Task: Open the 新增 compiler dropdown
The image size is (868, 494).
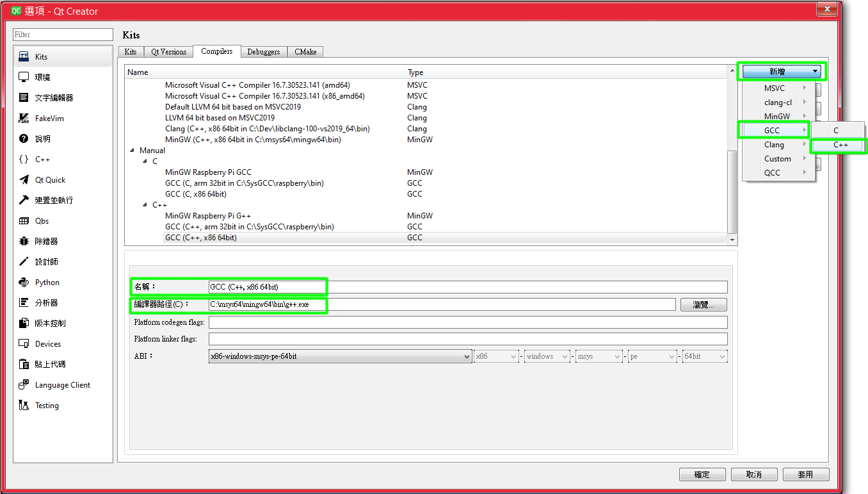Action: click(x=781, y=70)
